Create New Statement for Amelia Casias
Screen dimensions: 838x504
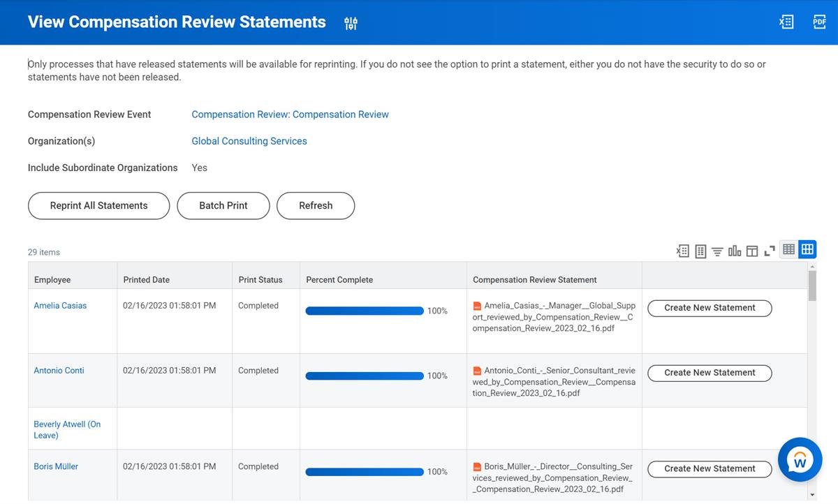point(710,308)
